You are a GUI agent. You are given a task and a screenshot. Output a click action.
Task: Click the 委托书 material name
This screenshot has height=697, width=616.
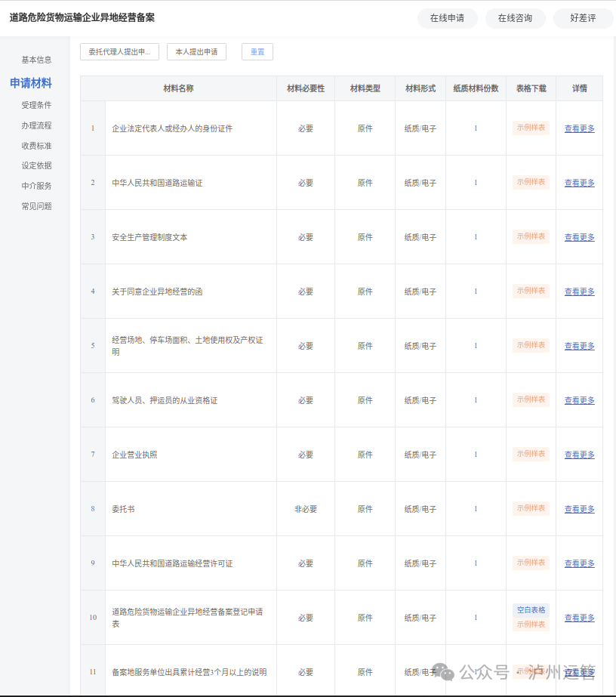point(123,509)
